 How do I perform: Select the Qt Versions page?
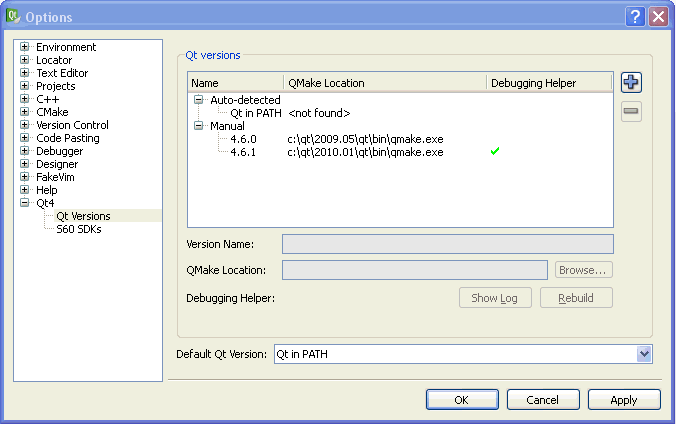(x=83, y=216)
